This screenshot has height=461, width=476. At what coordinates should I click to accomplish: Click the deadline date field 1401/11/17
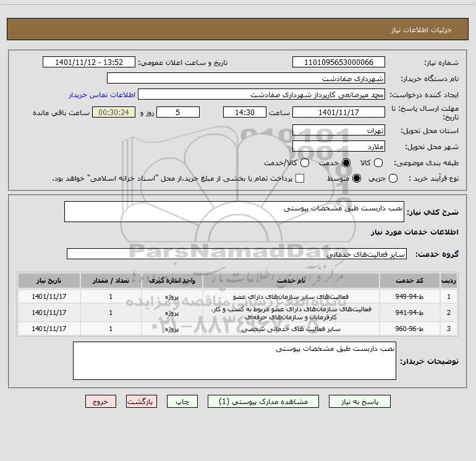point(339,112)
